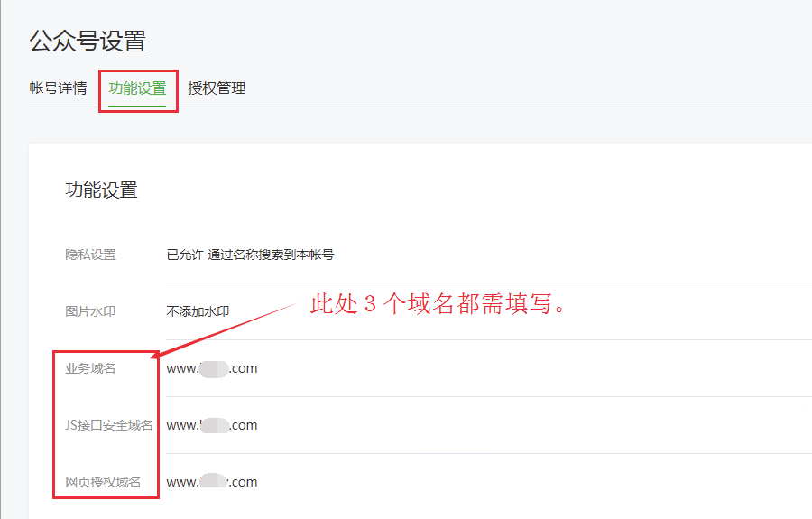Click the JS接口安全域名 label
The image size is (812, 519).
109,425
